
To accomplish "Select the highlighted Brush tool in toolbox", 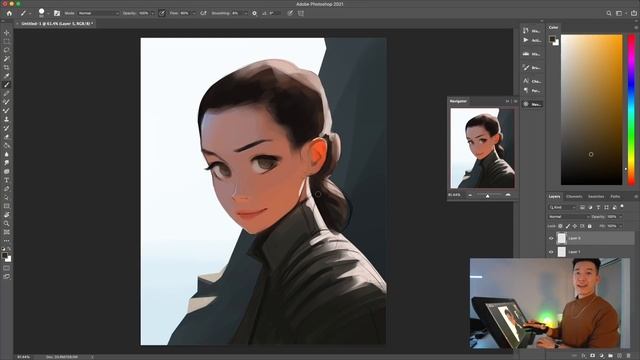I will [7, 85].
